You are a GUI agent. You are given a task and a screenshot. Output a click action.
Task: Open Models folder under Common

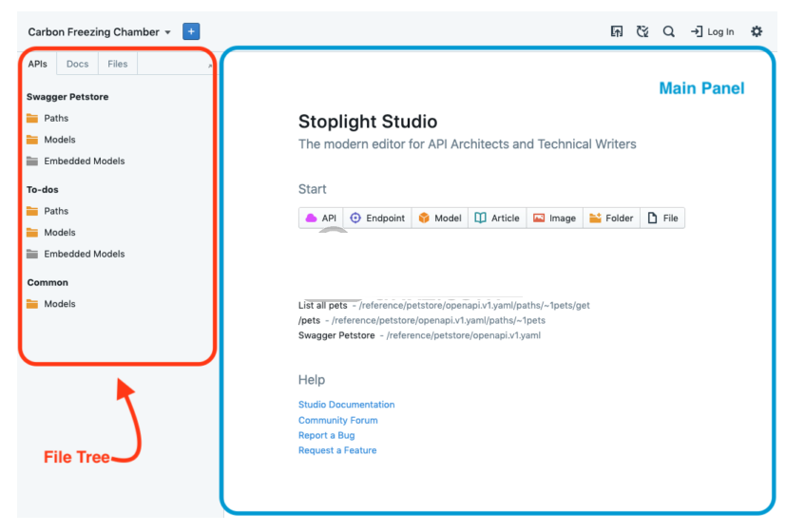pyautogui.click(x=50, y=304)
